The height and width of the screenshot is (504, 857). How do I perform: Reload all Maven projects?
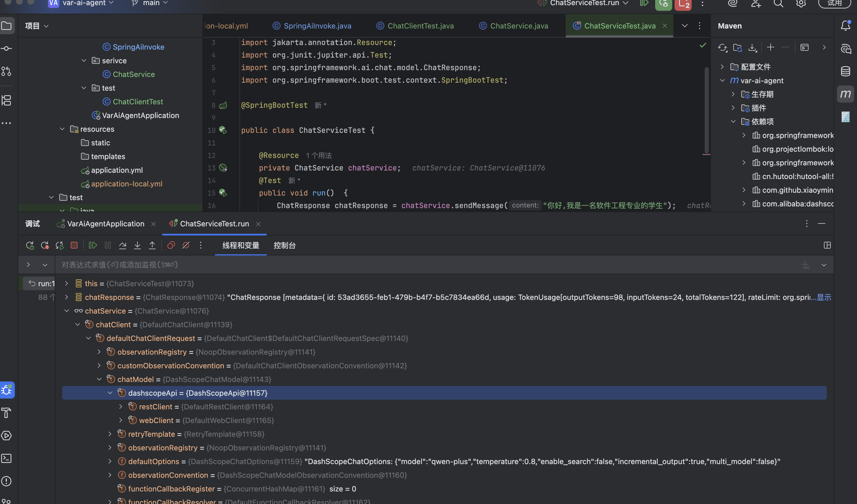[722, 48]
